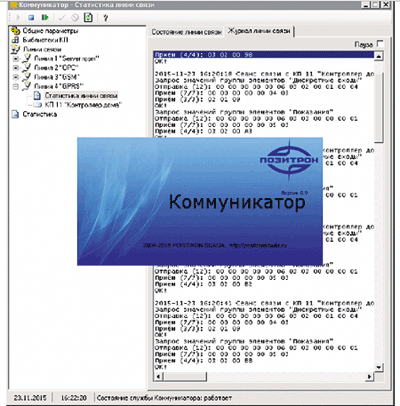Click the blue stop service toolbar icon

(31, 17)
